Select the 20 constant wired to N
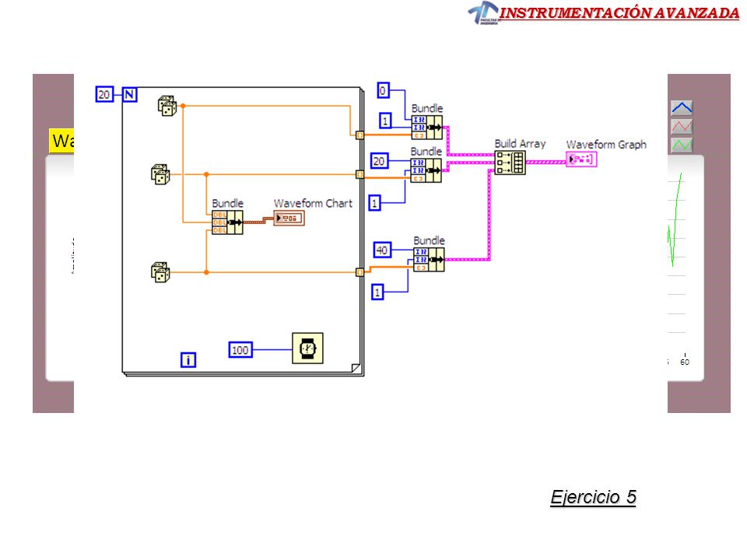The height and width of the screenshot is (560, 747). point(104,94)
